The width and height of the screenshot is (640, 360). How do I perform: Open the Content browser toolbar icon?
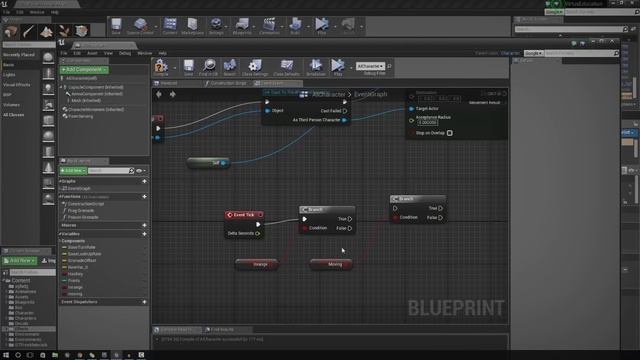170,24
